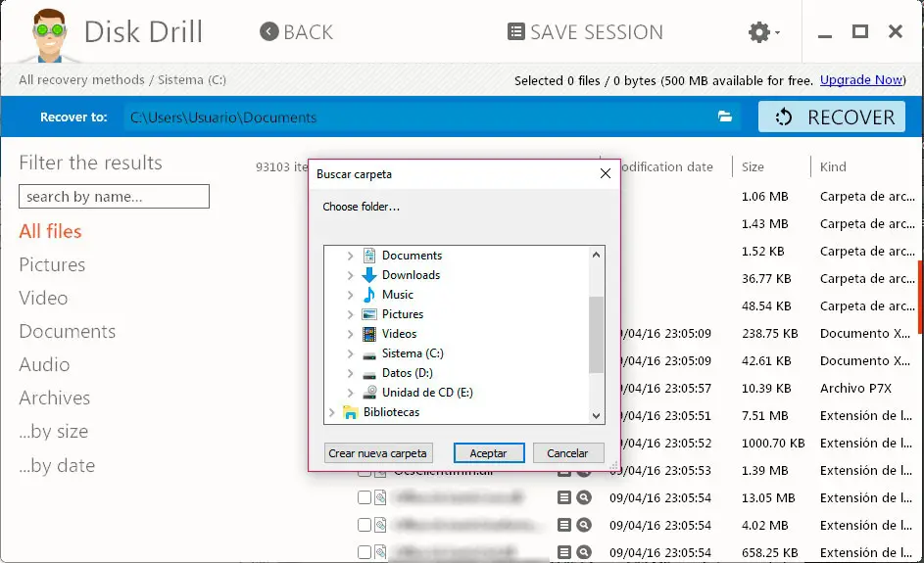Select the Pictures filter
Image resolution: width=924 pixels, height=563 pixels.
point(52,264)
